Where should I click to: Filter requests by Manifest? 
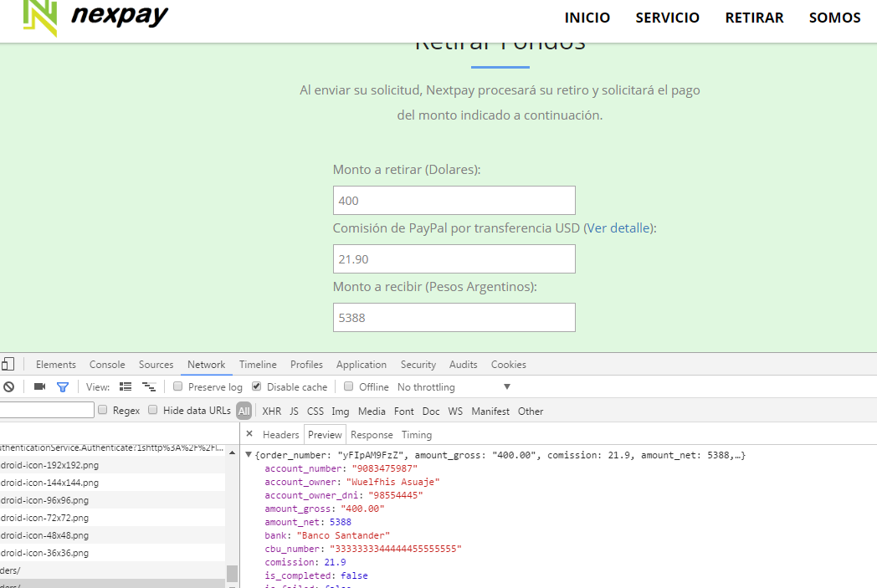coord(490,412)
